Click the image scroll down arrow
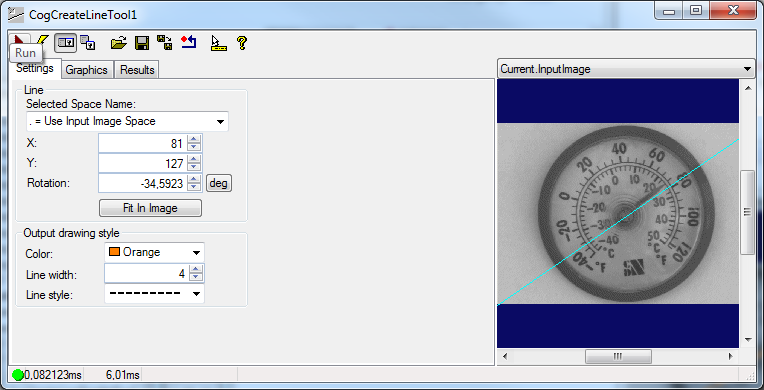The height and width of the screenshot is (390, 764). tap(747, 340)
